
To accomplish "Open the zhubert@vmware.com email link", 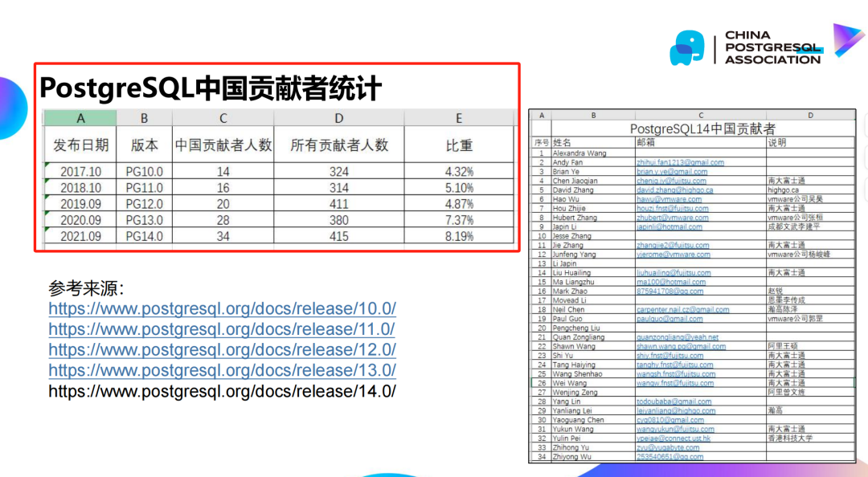I will tap(673, 218).
